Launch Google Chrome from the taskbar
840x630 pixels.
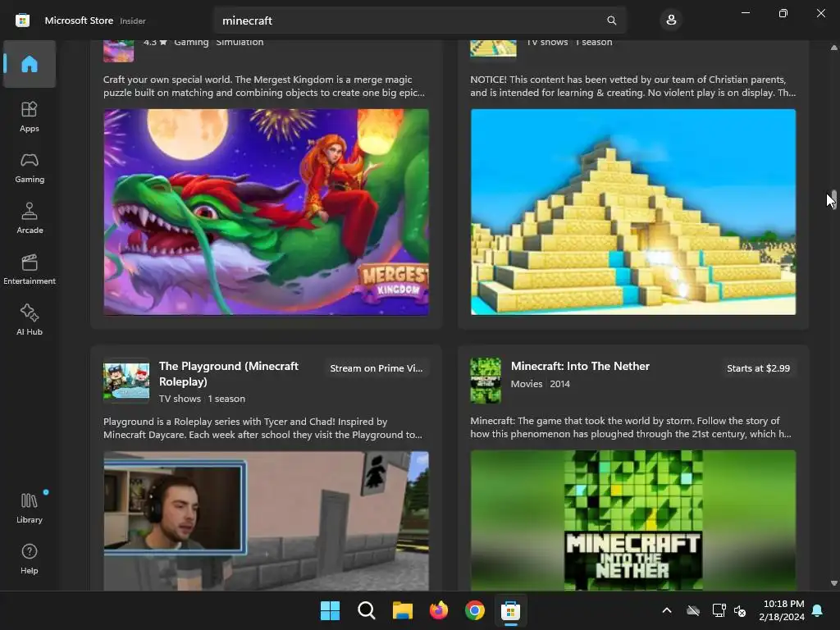475,610
